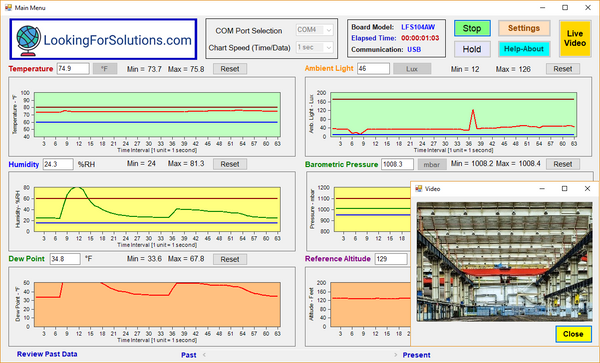Click the Temperature label
This screenshot has height=363, width=600.
(31, 69)
